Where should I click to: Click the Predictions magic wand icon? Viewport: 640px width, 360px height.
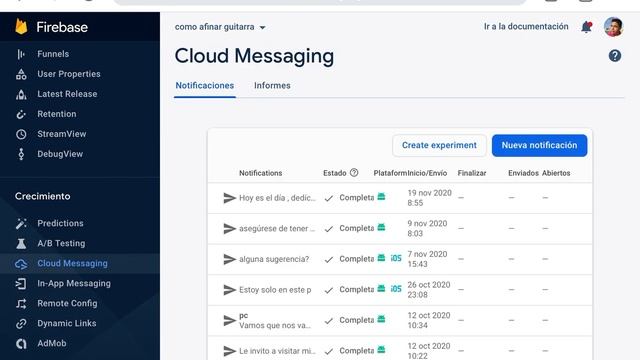coord(21,223)
